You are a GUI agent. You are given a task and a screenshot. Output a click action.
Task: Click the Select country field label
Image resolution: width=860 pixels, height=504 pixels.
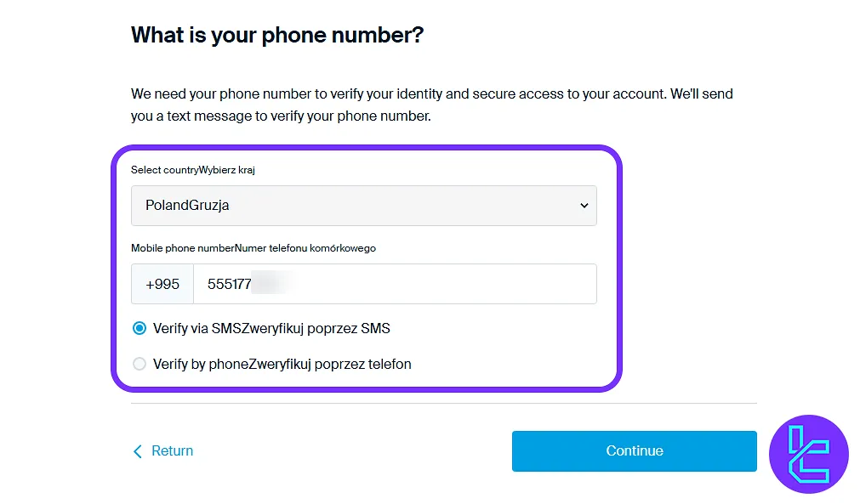(x=193, y=170)
